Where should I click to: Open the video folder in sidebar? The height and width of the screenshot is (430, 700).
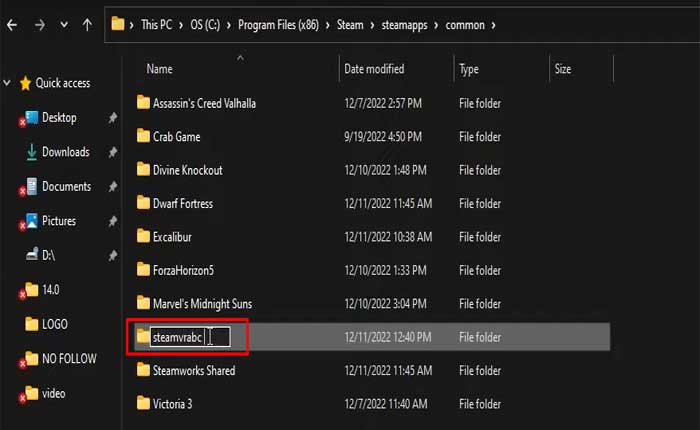tap(54, 393)
